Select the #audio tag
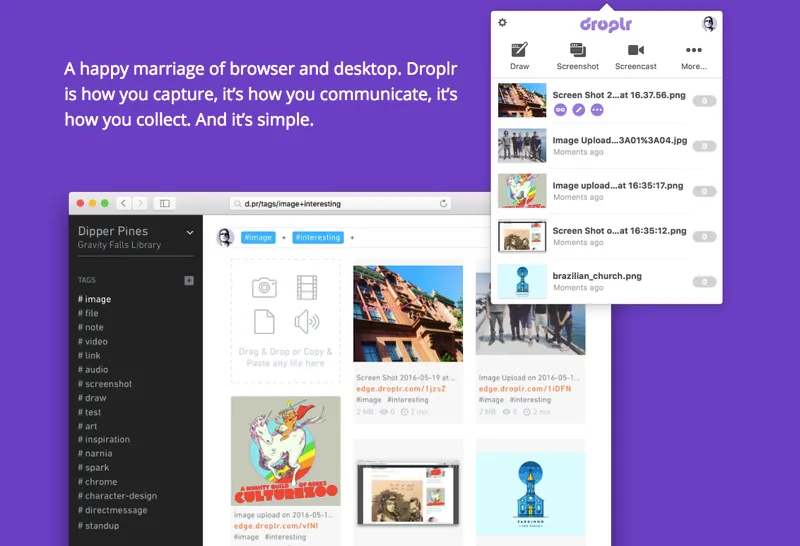This screenshot has height=546, width=800. point(93,369)
